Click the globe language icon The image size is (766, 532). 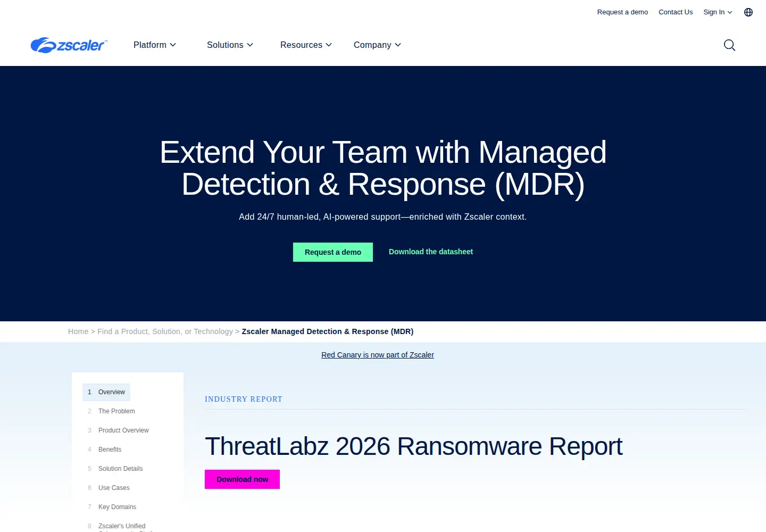click(748, 12)
